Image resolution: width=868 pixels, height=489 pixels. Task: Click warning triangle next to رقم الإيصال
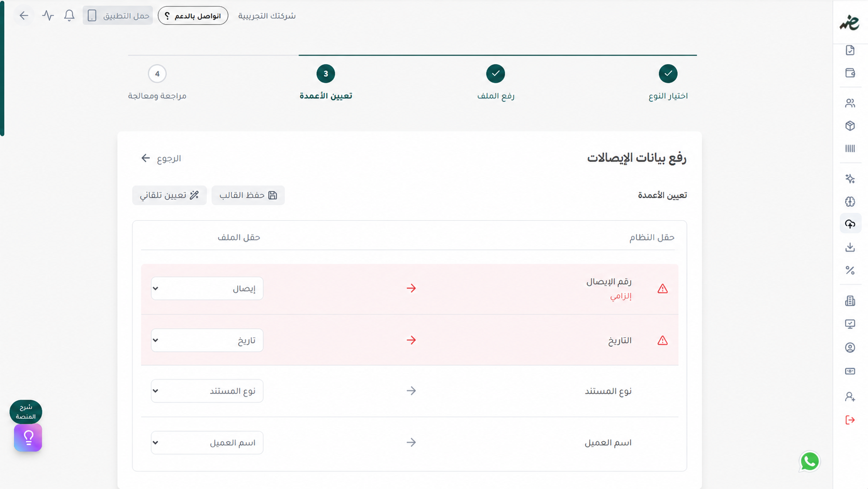(662, 289)
